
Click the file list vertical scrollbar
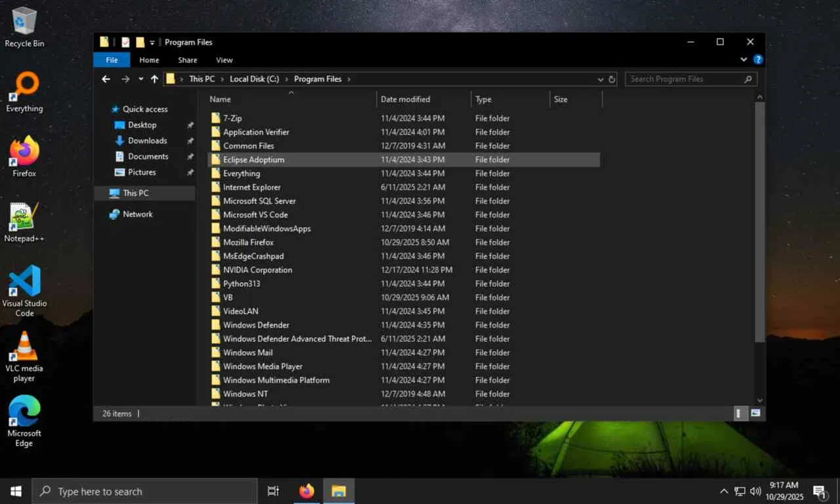click(x=760, y=222)
